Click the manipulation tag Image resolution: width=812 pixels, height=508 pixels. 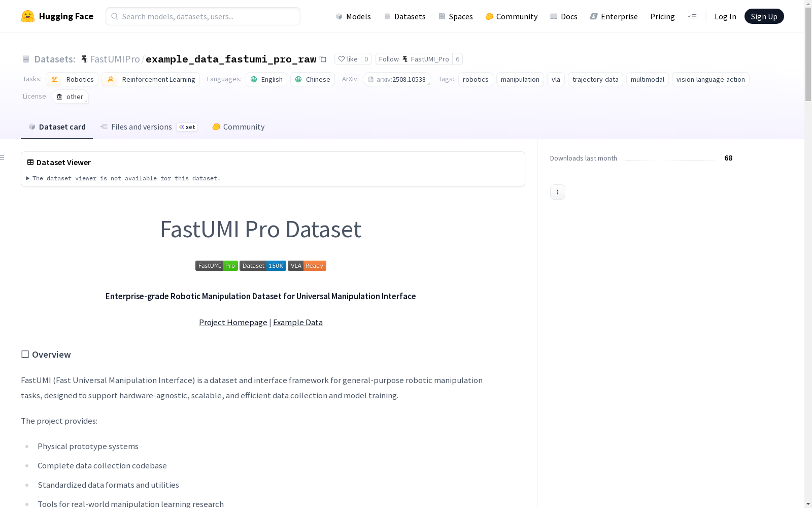coord(520,79)
